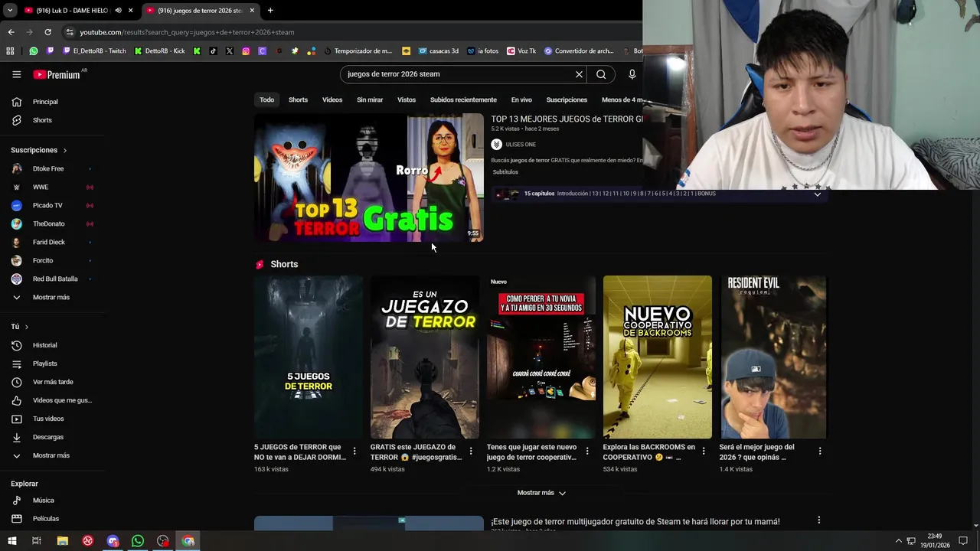The width and height of the screenshot is (980, 551).
Task: Select the Suscripciones filter chip
Action: pyautogui.click(x=567, y=100)
